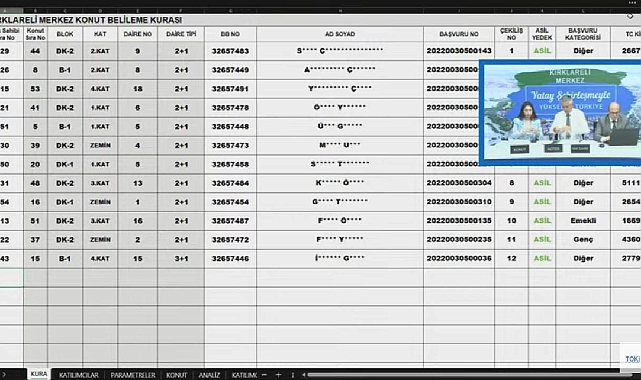This screenshot has height=380, width=641.
Task: Select the masked name cell in row 32657446
Action: 340,259
